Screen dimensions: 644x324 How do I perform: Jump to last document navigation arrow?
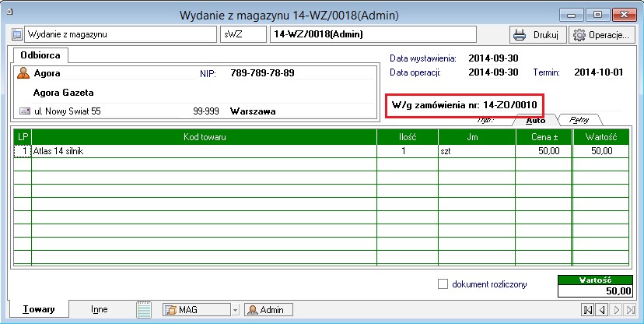pos(631,310)
